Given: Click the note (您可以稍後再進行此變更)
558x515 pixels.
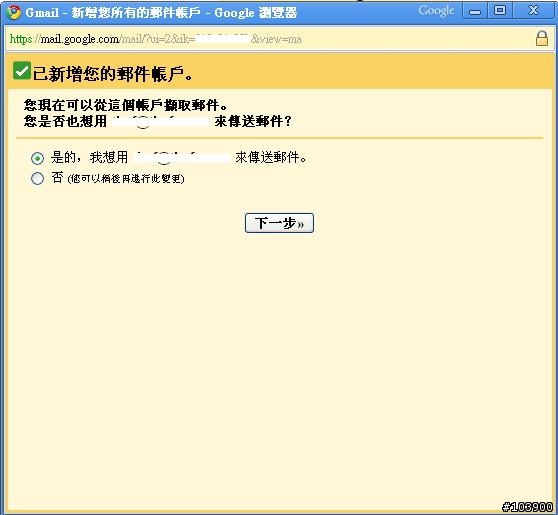Looking at the screenshot, I should coord(126,178).
